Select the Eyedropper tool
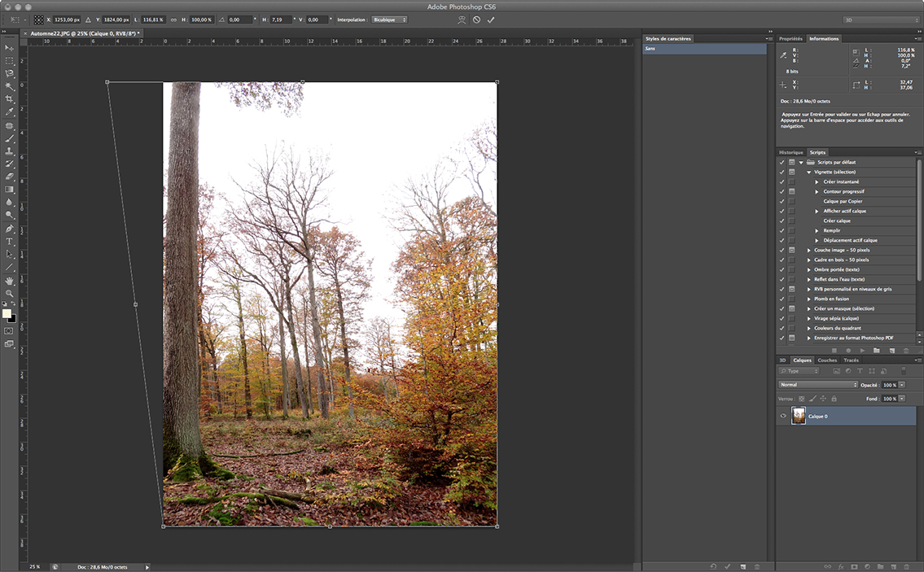 (x=10, y=112)
